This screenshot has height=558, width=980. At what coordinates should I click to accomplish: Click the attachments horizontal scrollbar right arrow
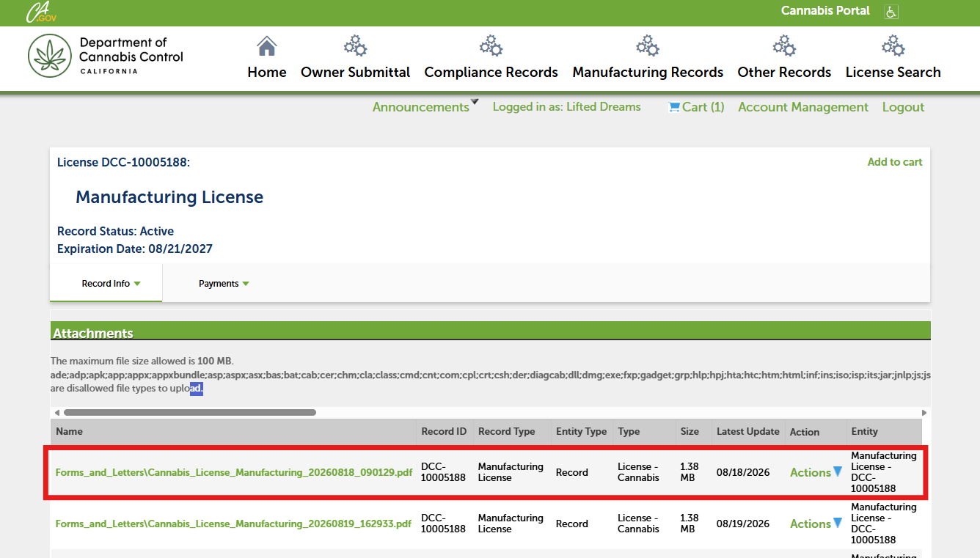coord(924,413)
